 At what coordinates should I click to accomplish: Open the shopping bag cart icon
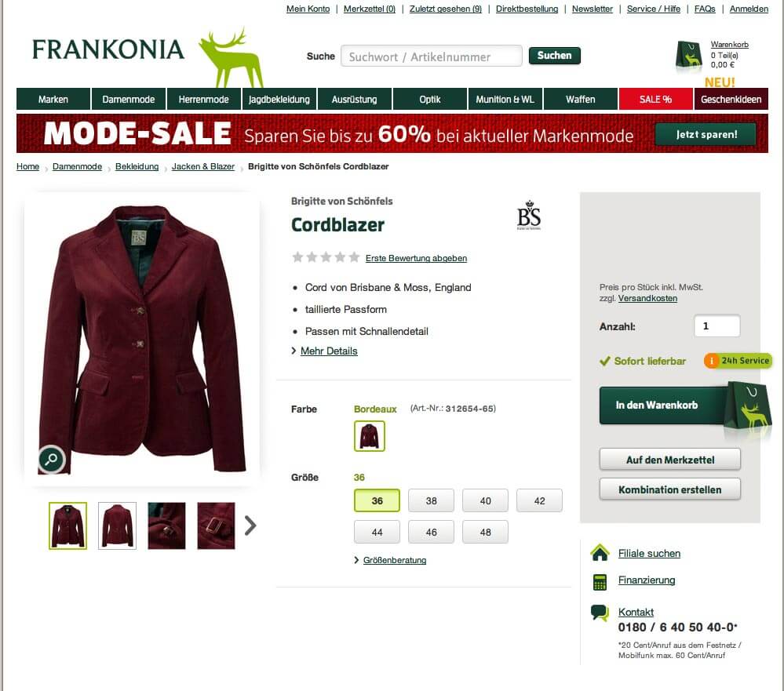point(688,54)
